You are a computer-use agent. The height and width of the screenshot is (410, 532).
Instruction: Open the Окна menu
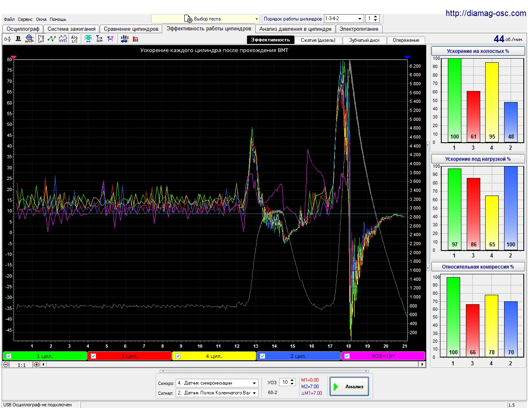(x=41, y=19)
